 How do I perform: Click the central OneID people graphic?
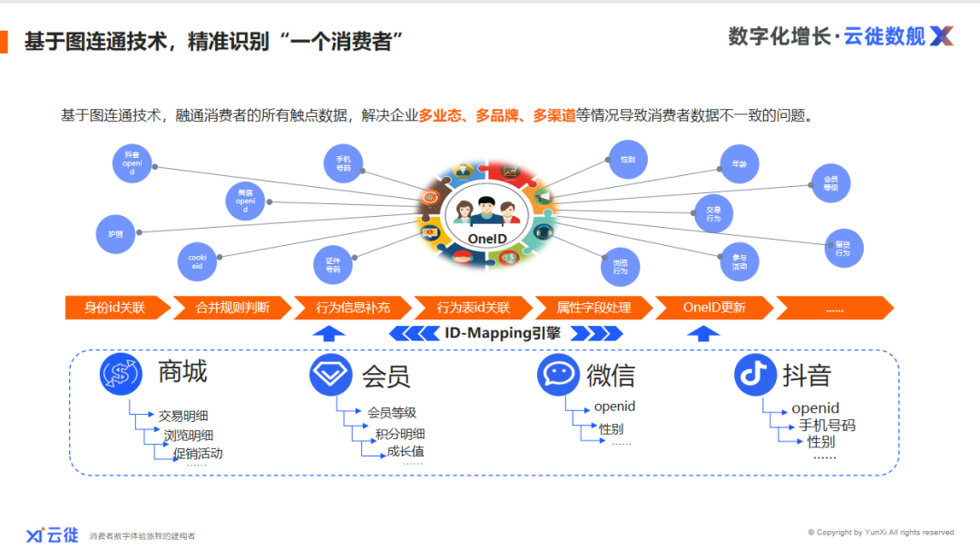(x=487, y=214)
